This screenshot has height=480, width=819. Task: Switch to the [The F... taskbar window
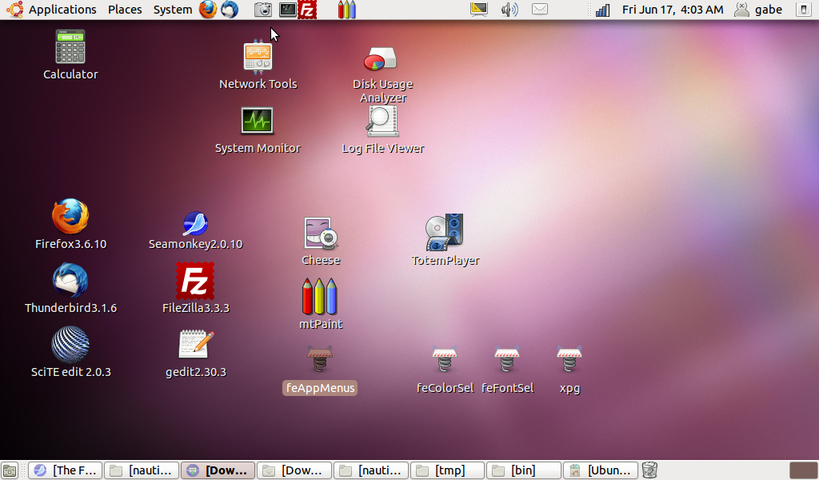tap(65, 471)
